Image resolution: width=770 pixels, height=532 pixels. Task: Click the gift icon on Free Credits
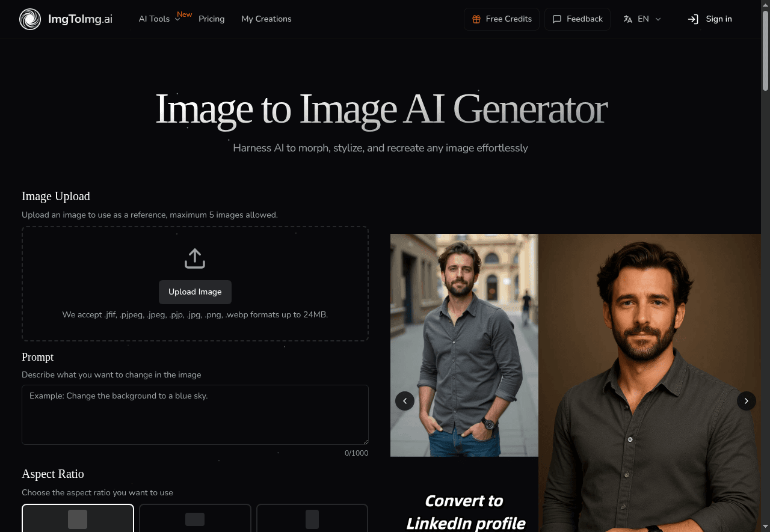pyautogui.click(x=476, y=19)
